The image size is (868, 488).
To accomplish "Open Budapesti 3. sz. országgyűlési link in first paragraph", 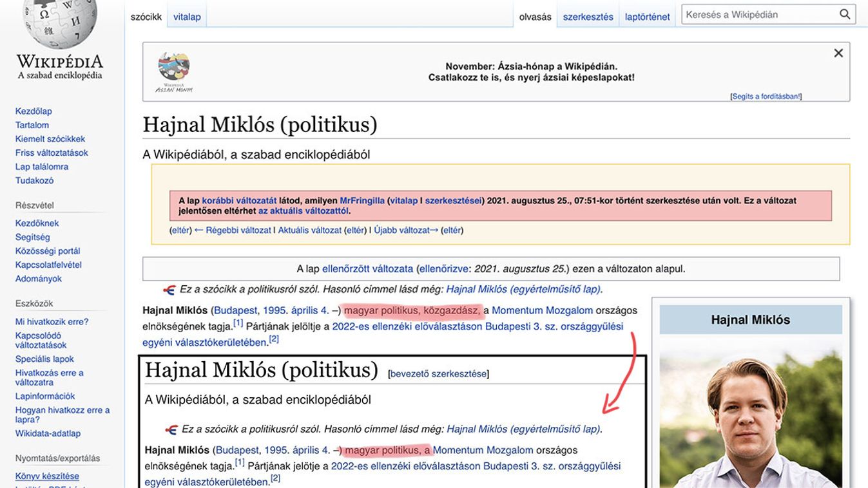I will pos(554,326).
